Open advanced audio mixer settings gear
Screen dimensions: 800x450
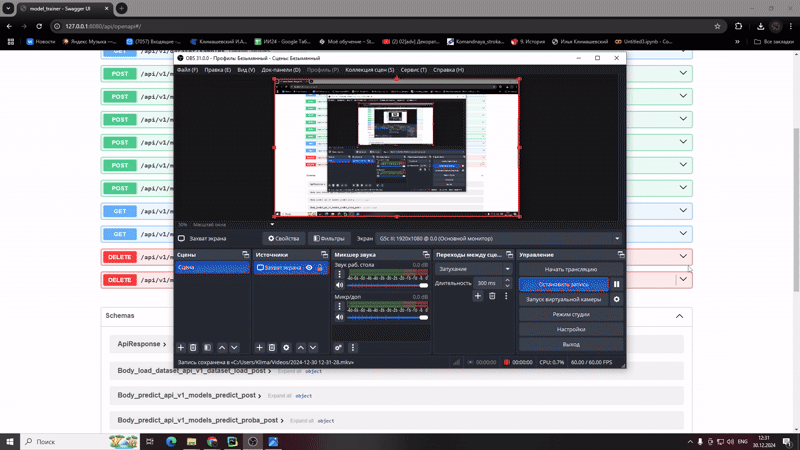[x=339, y=348]
